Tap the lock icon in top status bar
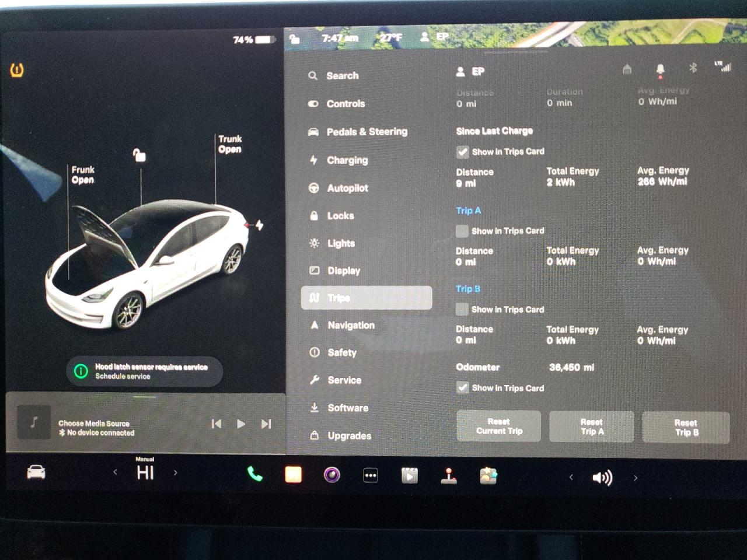Viewport: 747px width, 560px height. [x=295, y=38]
